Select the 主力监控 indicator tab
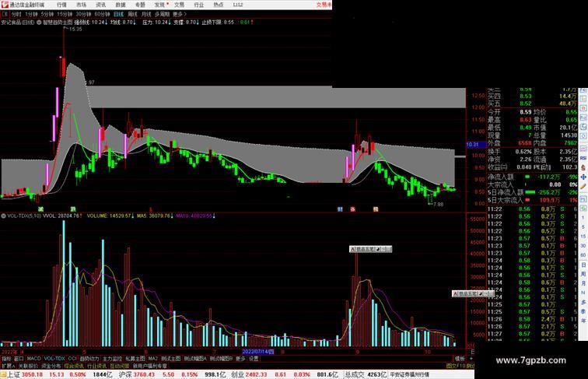 [112, 359]
